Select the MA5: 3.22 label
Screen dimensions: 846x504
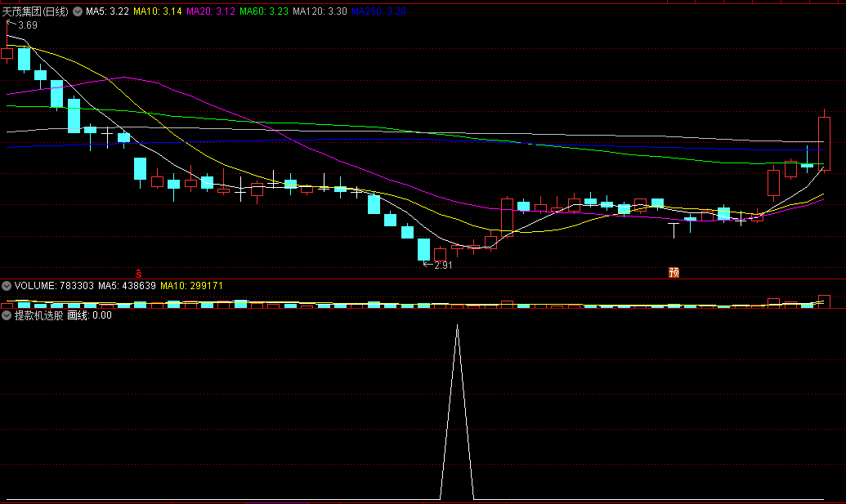[x=107, y=11]
